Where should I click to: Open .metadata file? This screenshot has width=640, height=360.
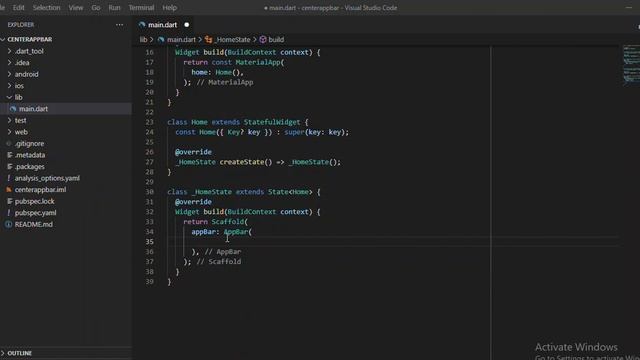coord(30,155)
